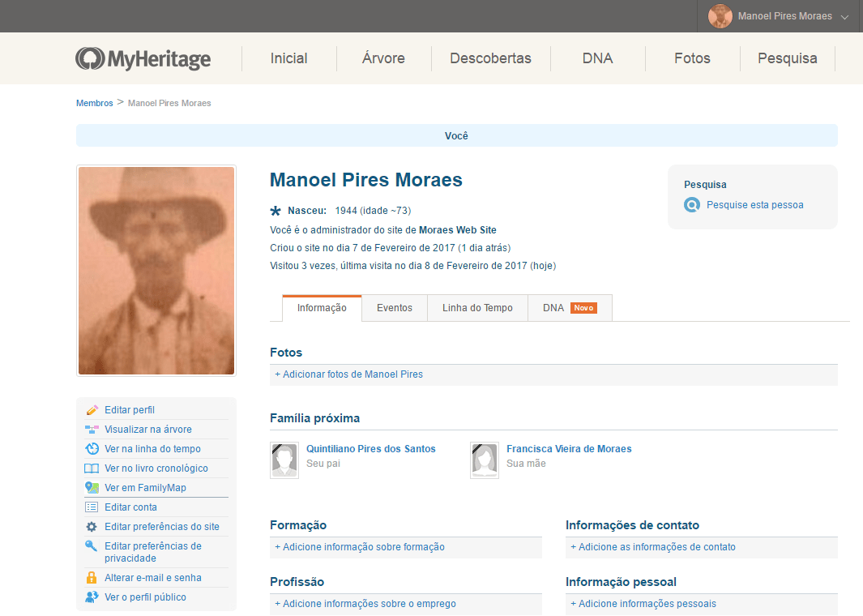Image resolution: width=863 pixels, height=616 pixels.
Task: Click the map icon for FamilyMap
Action: 92,488
